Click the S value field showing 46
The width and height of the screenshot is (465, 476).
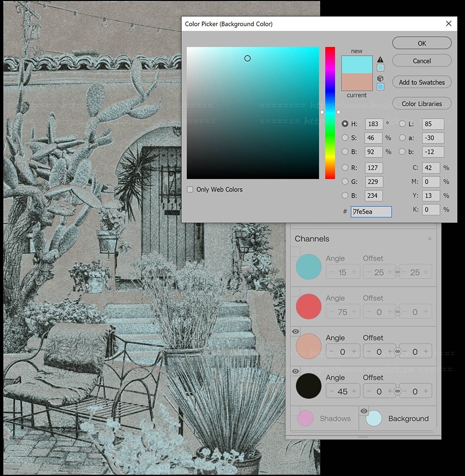(374, 138)
